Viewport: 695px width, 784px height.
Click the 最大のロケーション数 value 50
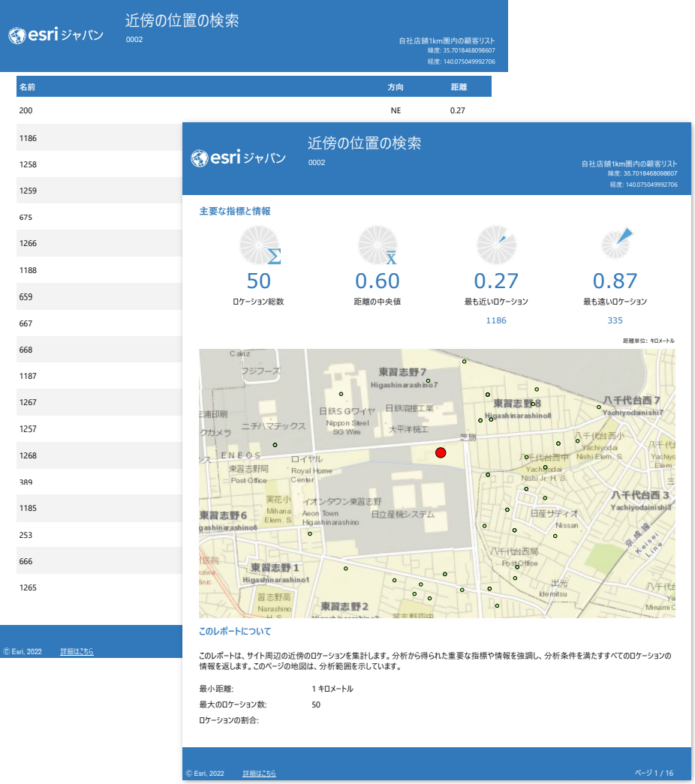click(316, 704)
